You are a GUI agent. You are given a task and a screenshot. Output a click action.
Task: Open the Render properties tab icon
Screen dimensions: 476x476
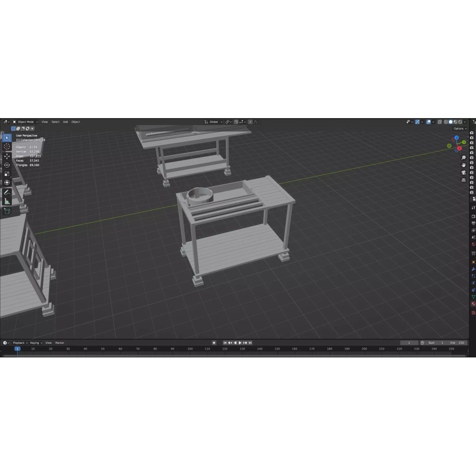point(473,216)
